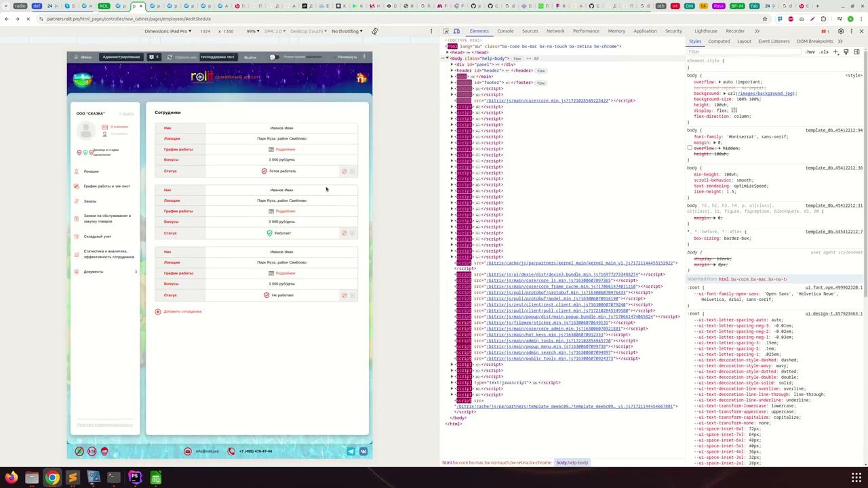
Task: Expand the head element node
Action: (447, 52)
